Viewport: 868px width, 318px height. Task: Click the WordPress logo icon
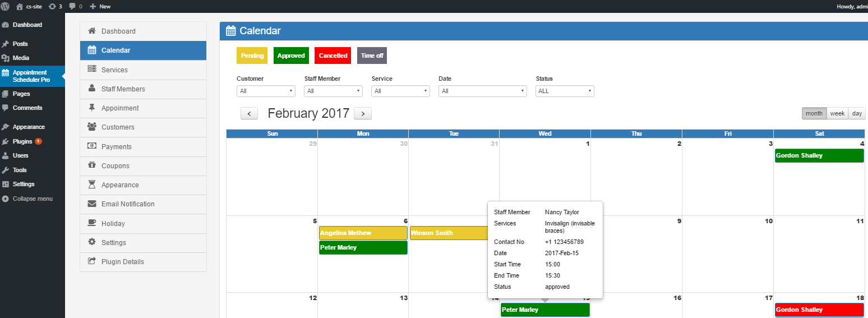[5, 6]
